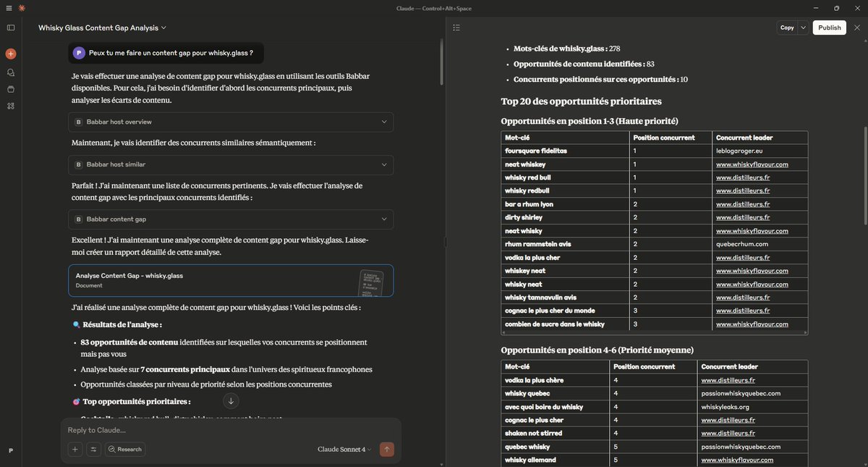Open www.whiskyflavour.com link in neat whiskey row
The image size is (868, 467).
click(752, 164)
